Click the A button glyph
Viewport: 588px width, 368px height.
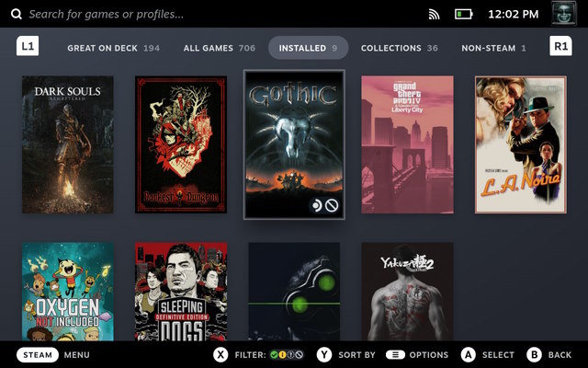pyautogui.click(x=468, y=355)
